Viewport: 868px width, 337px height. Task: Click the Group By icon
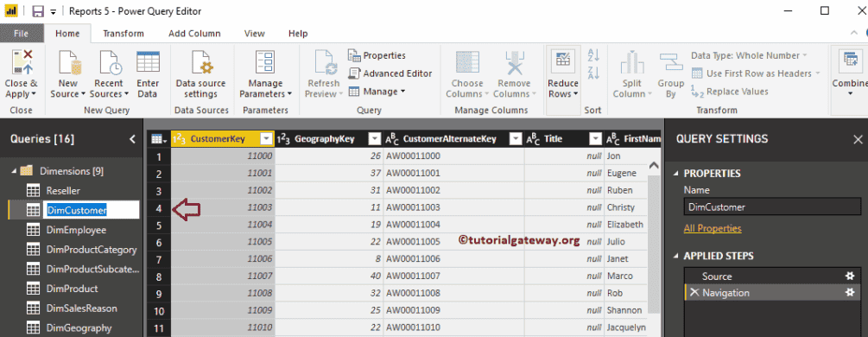[671, 62]
